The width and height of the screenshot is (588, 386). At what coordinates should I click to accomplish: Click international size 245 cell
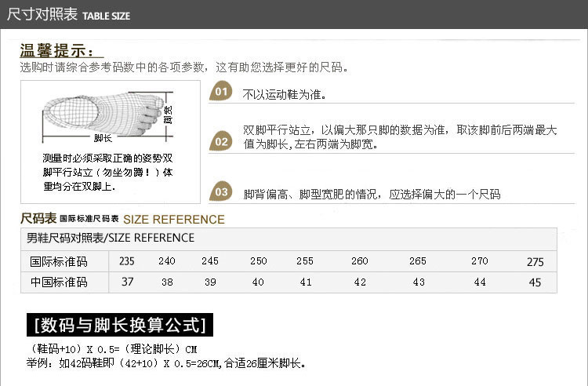click(x=210, y=261)
